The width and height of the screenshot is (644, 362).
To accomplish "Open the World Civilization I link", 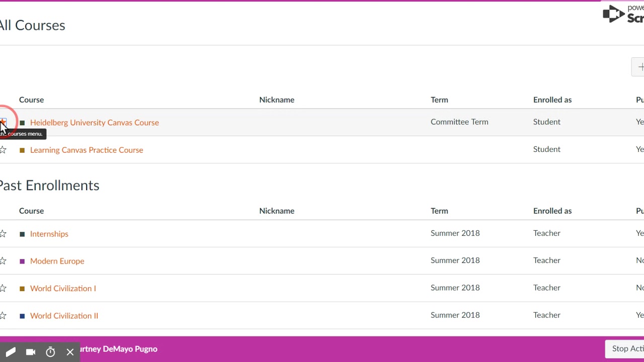I will tap(63, 288).
